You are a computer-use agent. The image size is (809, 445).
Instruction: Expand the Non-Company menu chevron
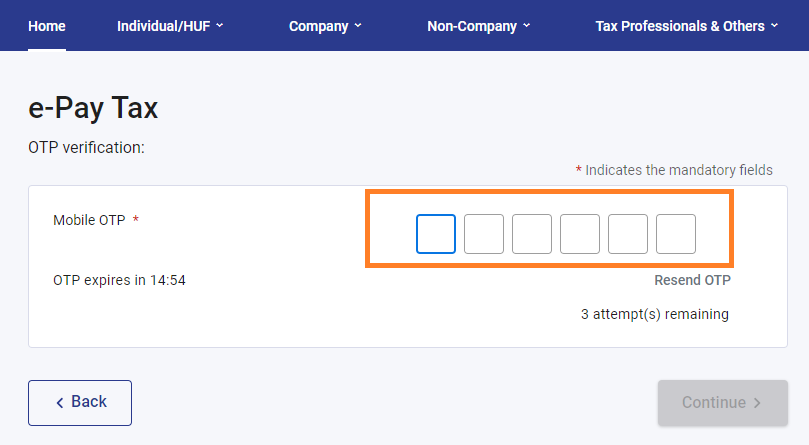pos(527,26)
